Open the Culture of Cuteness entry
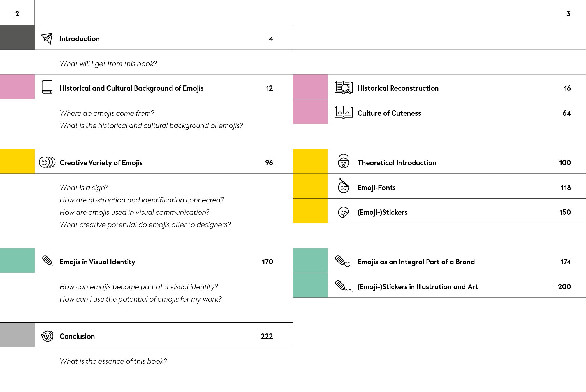The height and width of the screenshot is (392, 586). (389, 113)
